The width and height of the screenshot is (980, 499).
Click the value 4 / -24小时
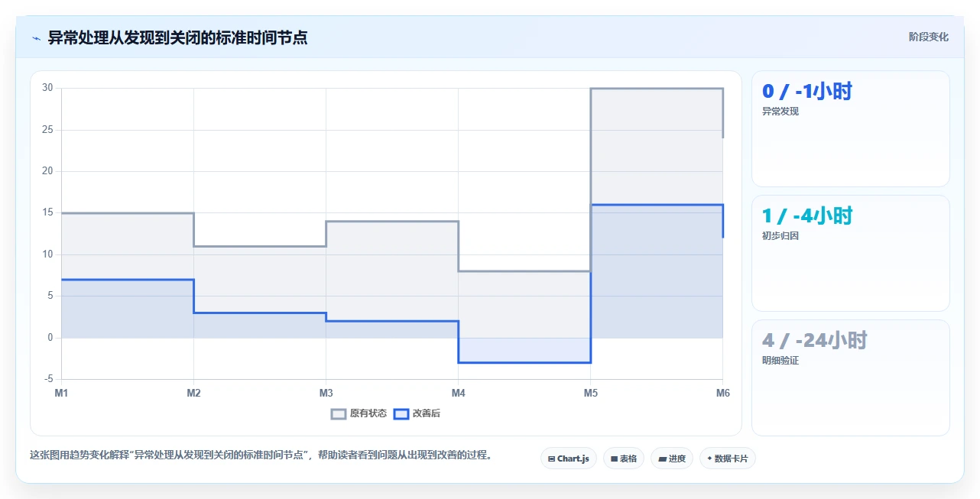tap(815, 341)
